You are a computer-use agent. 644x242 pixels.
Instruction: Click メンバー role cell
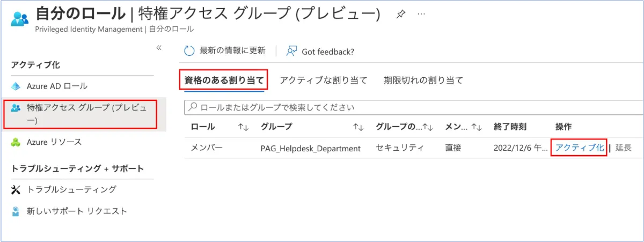(x=207, y=148)
